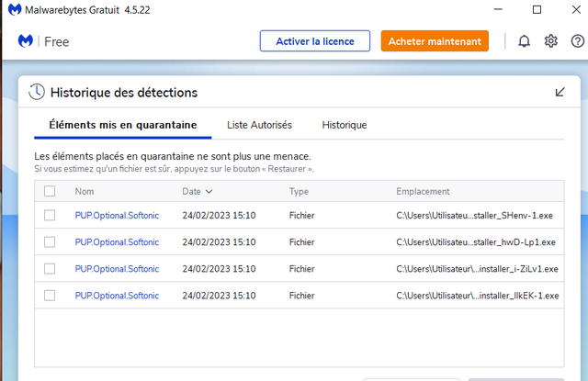
Task: Sort by Date using the column chevron
Action: pos(209,192)
